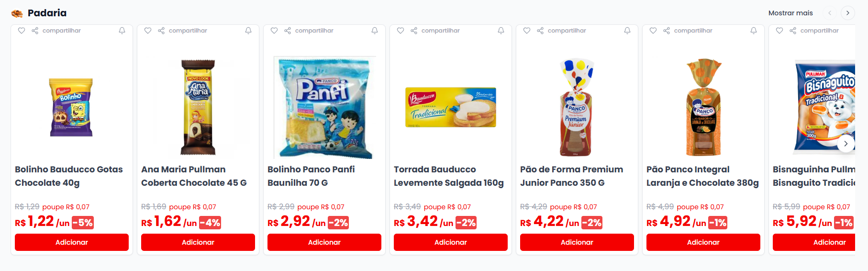Click share icon on Ana Maria Pullman card
Image resolution: width=868 pixels, height=271 pixels.
(161, 31)
